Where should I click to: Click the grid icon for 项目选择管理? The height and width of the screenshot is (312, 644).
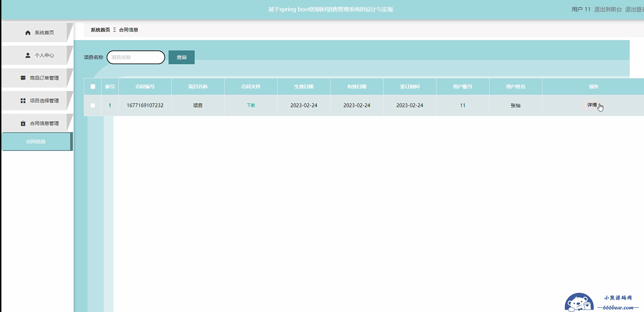point(23,101)
